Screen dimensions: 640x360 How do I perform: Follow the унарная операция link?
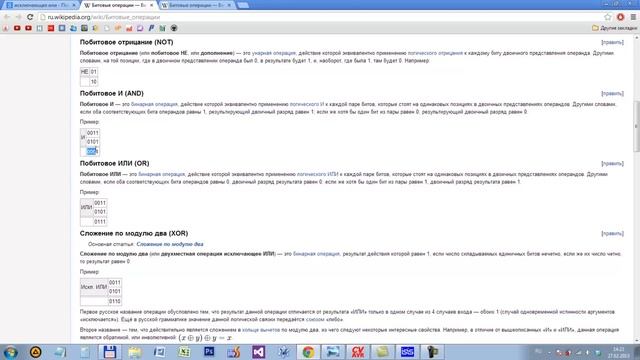tap(273, 53)
